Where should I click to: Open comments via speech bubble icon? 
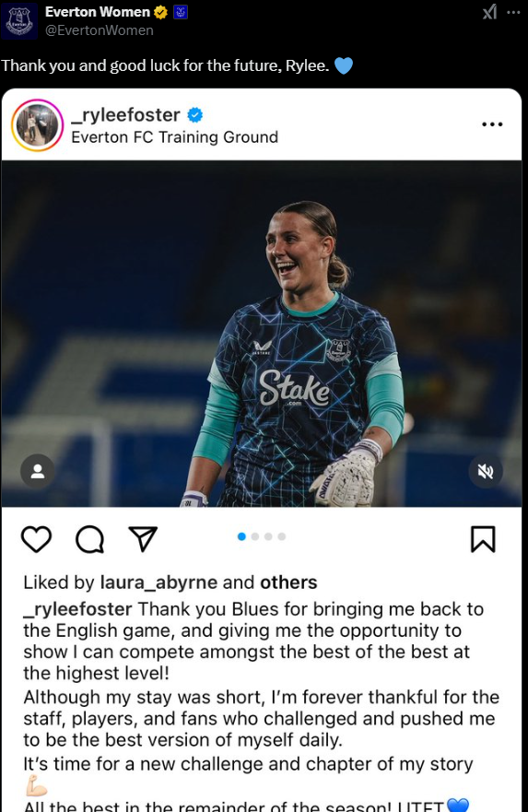(90, 539)
